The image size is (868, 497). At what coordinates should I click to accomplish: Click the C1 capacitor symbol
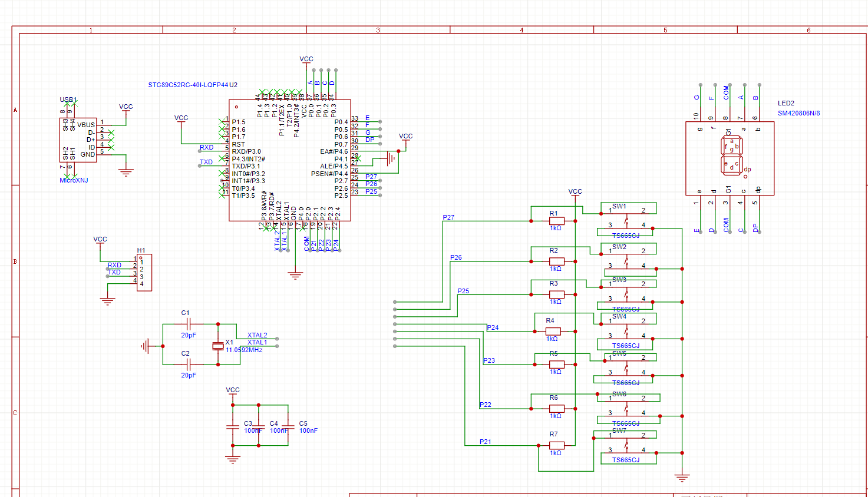(x=189, y=324)
